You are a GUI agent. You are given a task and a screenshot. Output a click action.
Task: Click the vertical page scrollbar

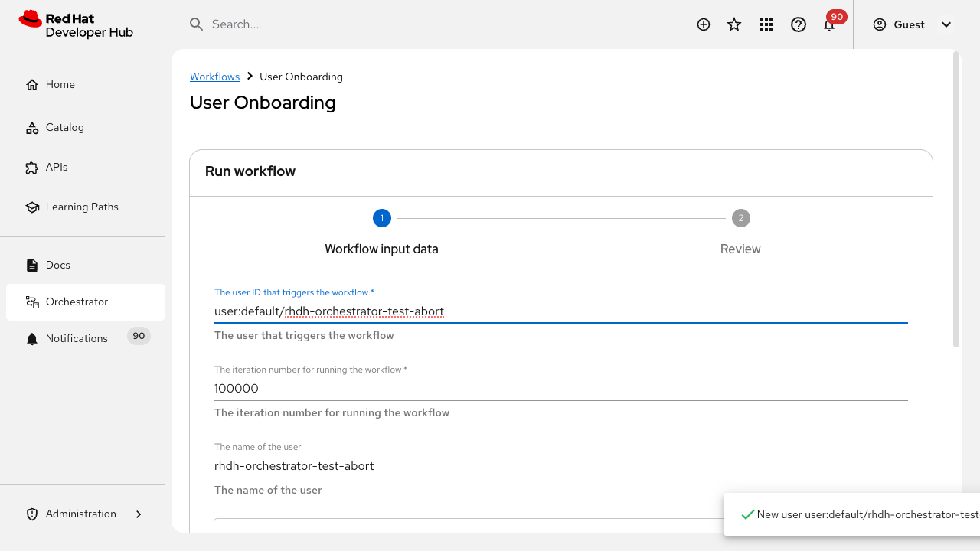click(x=956, y=199)
